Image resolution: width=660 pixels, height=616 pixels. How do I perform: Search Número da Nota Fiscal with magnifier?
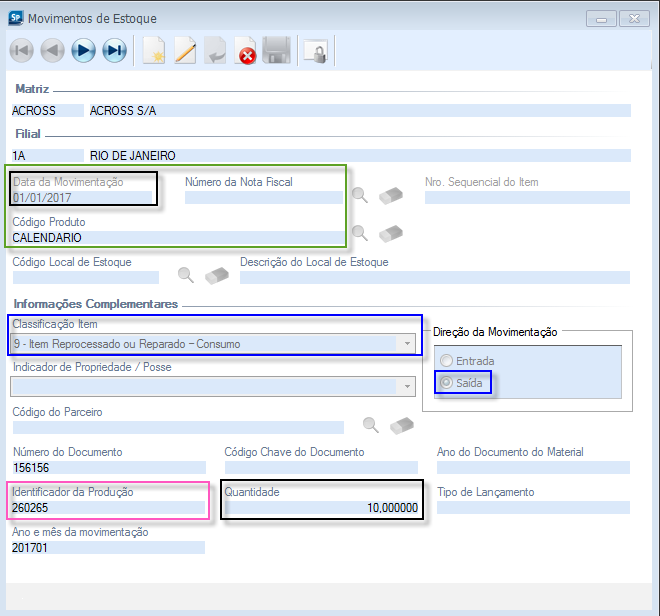(360, 195)
